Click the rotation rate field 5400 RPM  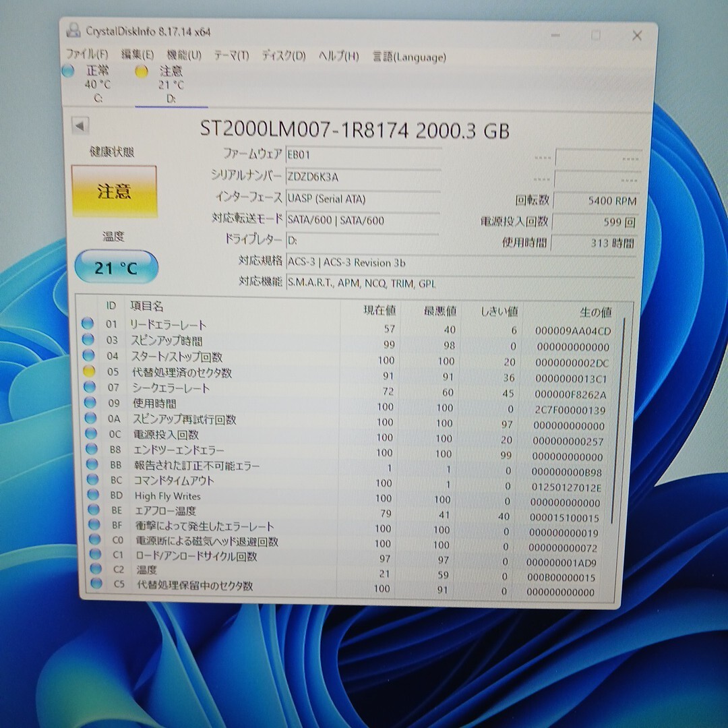pos(596,201)
